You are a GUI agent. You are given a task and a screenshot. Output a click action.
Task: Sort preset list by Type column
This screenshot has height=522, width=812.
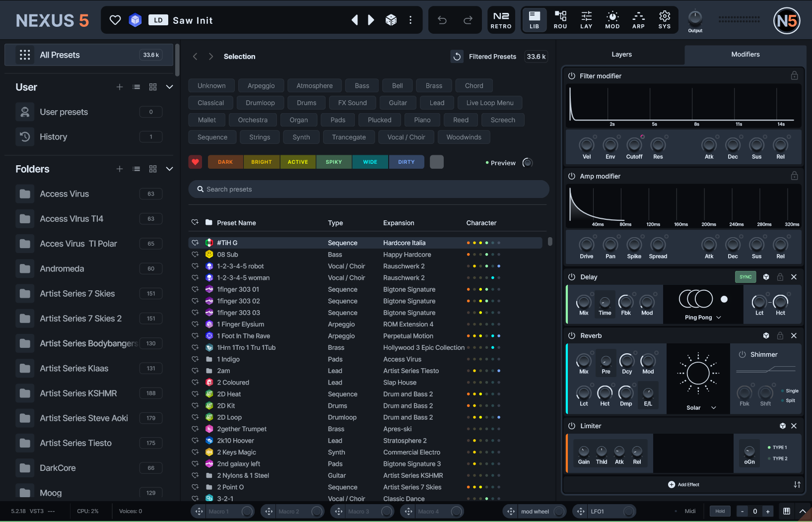336,223
